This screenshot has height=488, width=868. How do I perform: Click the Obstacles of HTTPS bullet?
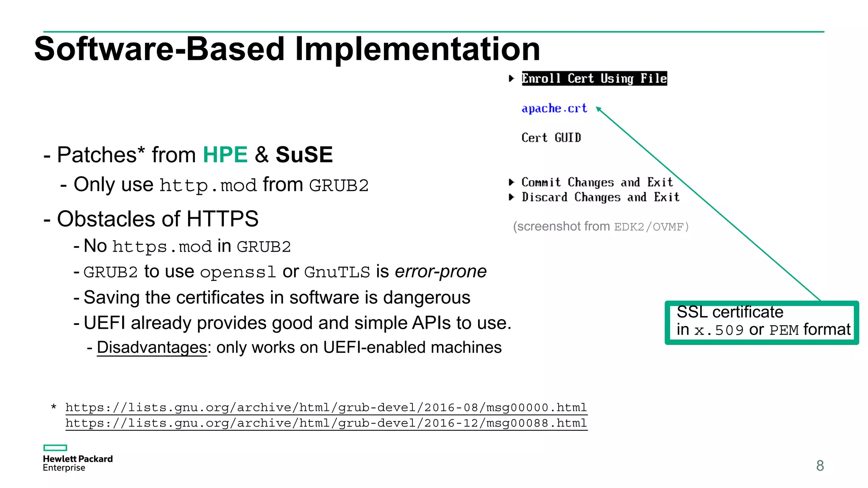pyautogui.click(x=151, y=219)
